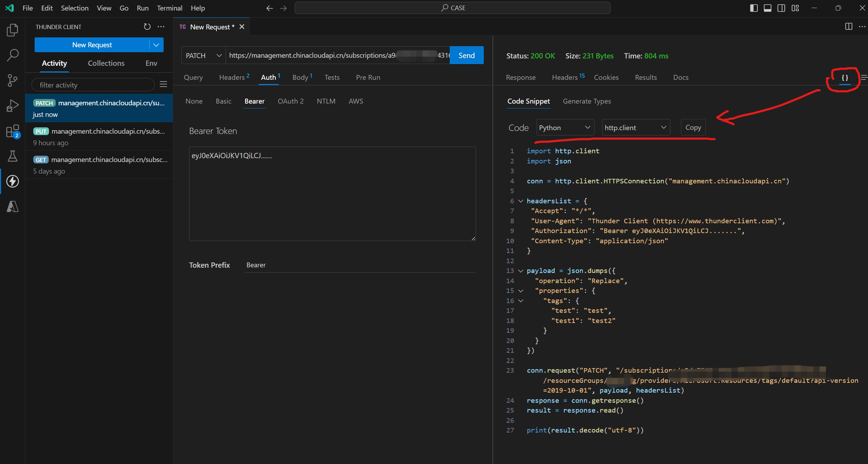Open the Explorer files icon in the activity bar
Image resolution: width=868 pixels, height=464 pixels.
click(13, 30)
